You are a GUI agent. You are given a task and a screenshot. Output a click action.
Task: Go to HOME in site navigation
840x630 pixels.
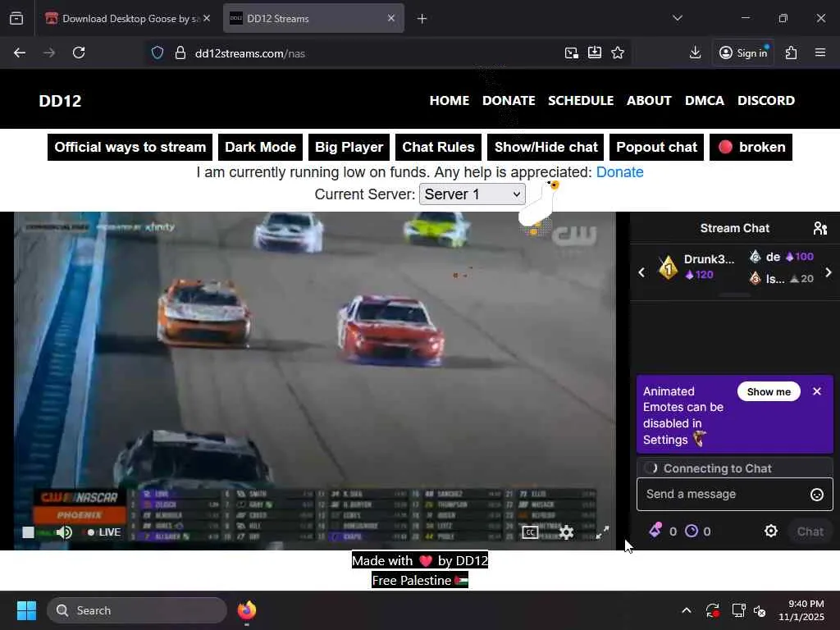tap(449, 101)
